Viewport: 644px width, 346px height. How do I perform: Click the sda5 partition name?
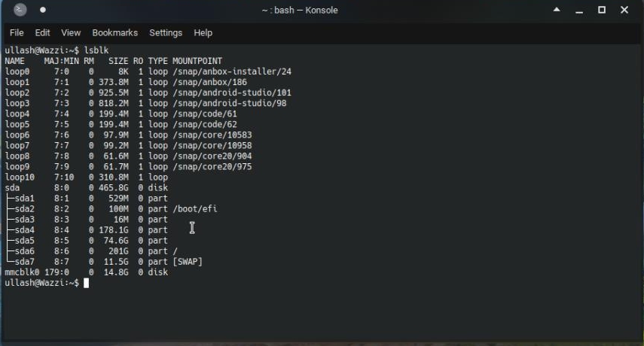click(25, 241)
